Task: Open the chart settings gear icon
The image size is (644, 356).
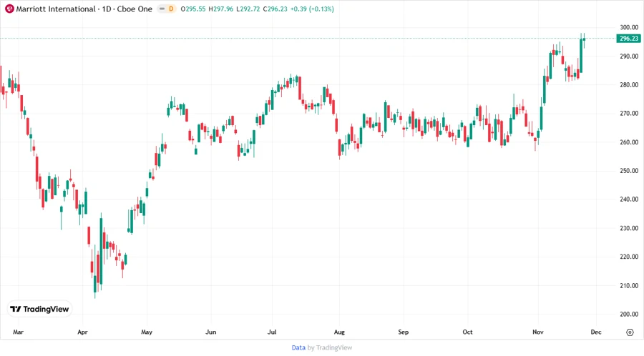Action: [630, 332]
